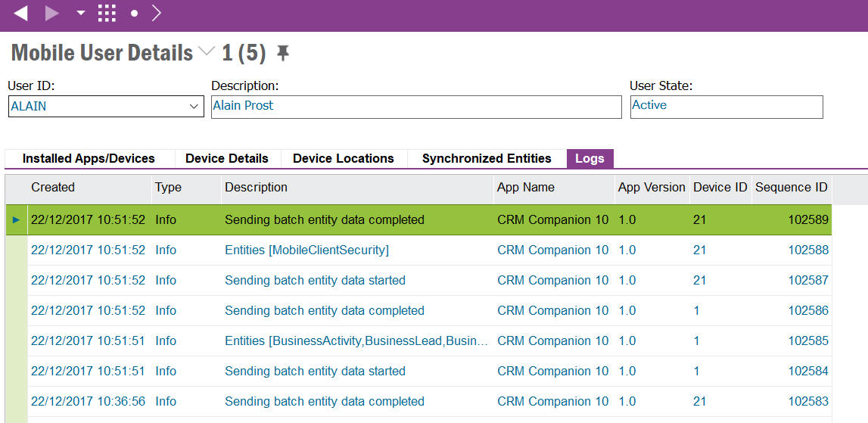Open the User ID dropdown

pyautogui.click(x=194, y=107)
